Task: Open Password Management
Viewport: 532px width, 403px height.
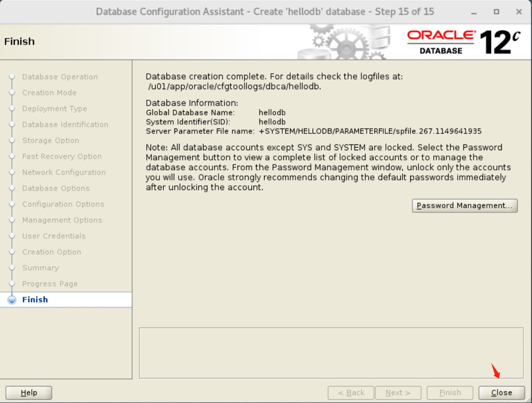Action: click(x=465, y=205)
